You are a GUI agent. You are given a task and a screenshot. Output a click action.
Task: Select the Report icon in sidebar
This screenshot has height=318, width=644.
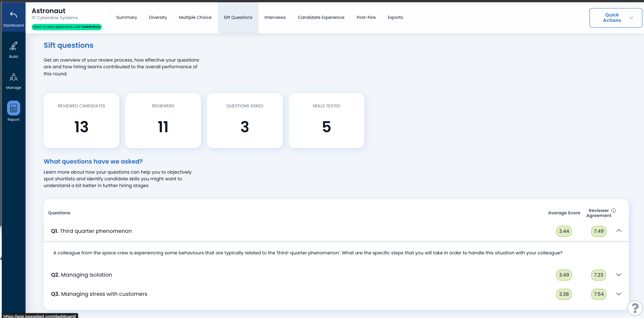coord(13,108)
